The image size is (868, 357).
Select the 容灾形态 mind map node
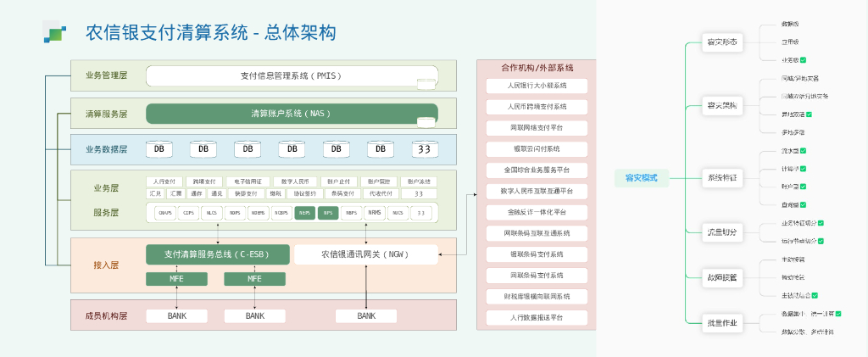pyautogui.click(x=722, y=42)
